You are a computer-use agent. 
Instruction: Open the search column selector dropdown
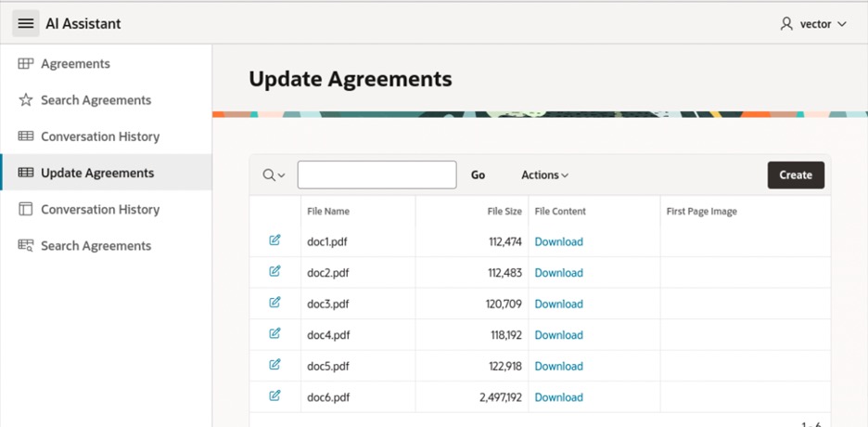point(274,175)
